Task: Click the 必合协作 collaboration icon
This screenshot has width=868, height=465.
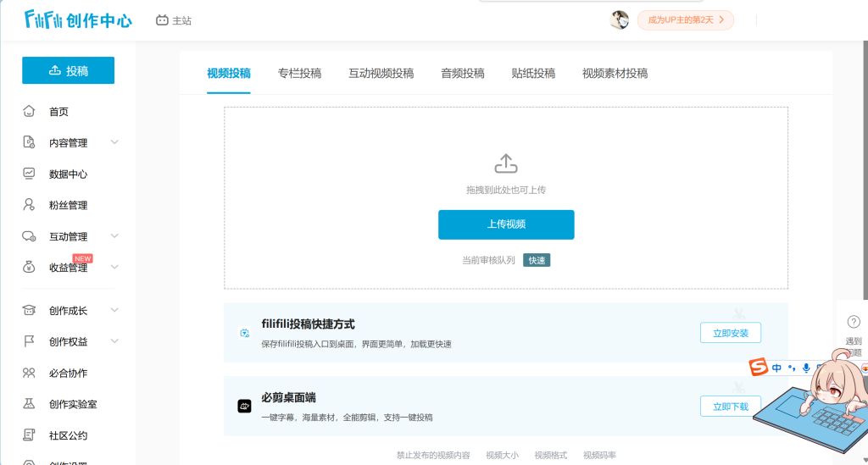Action: coord(30,373)
